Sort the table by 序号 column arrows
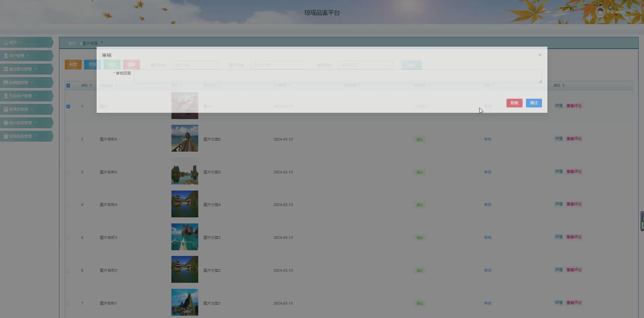Viewport: 644px width, 318px height. (x=91, y=85)
